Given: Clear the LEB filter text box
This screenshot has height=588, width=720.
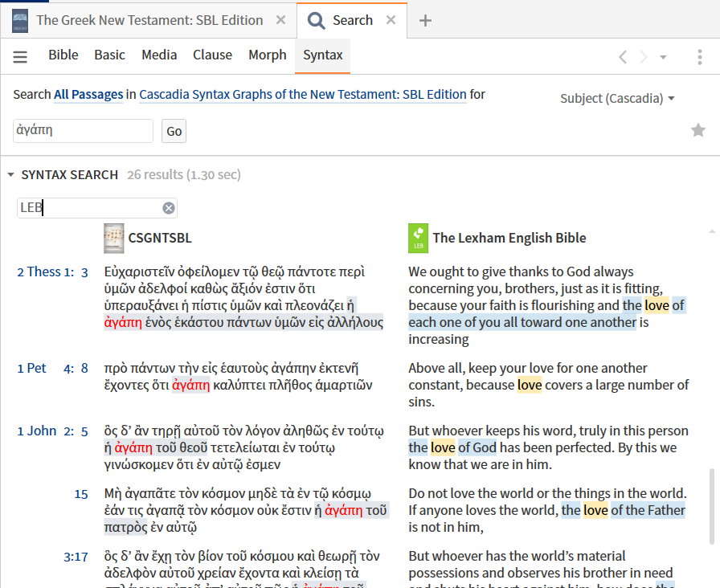Looking at the screenshot, I should 169,208.
